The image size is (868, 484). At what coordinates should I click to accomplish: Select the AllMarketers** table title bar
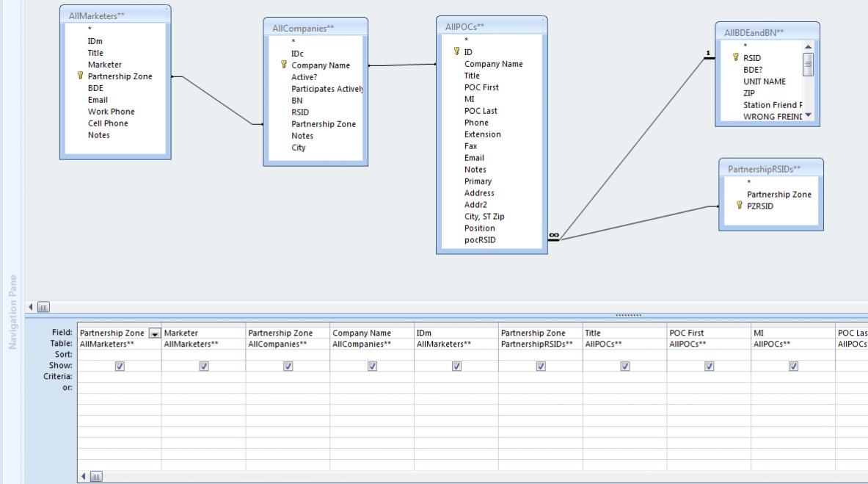pos(115,15)
